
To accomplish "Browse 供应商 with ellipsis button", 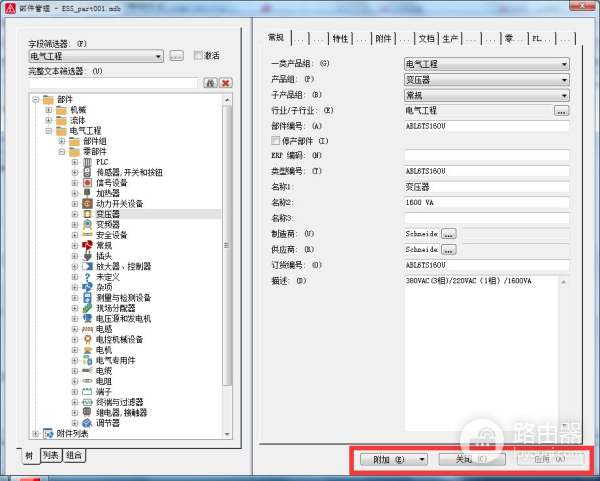I will click(449, 249).
